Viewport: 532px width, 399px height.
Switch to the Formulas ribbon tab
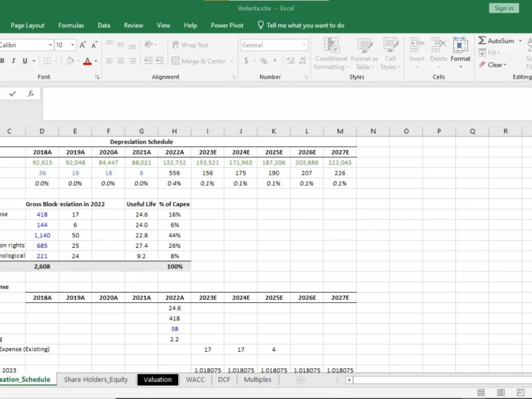click(71, 25)
